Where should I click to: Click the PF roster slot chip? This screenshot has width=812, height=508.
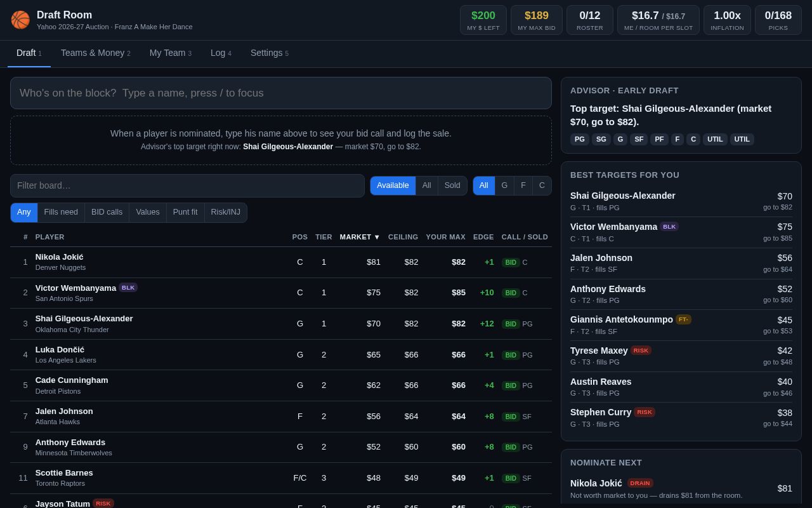click(659, 139)
